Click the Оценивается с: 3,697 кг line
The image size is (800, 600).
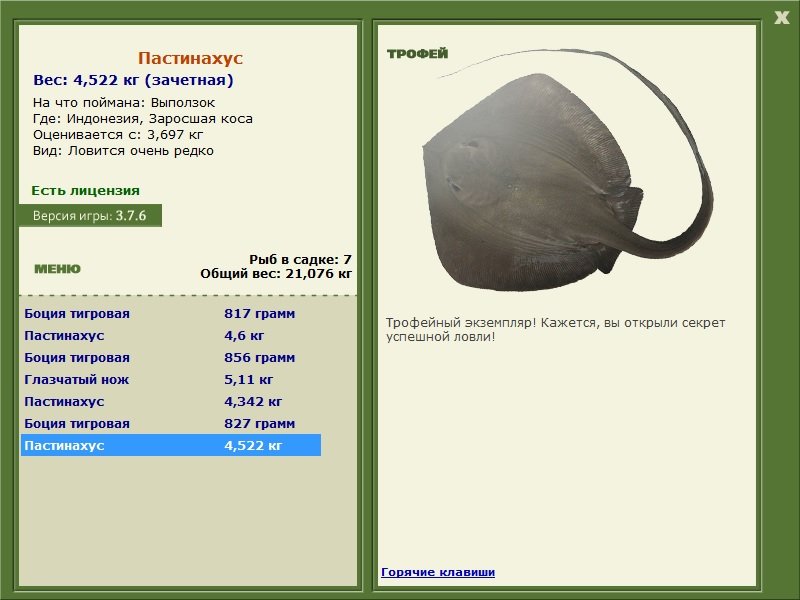coord(118,135)
